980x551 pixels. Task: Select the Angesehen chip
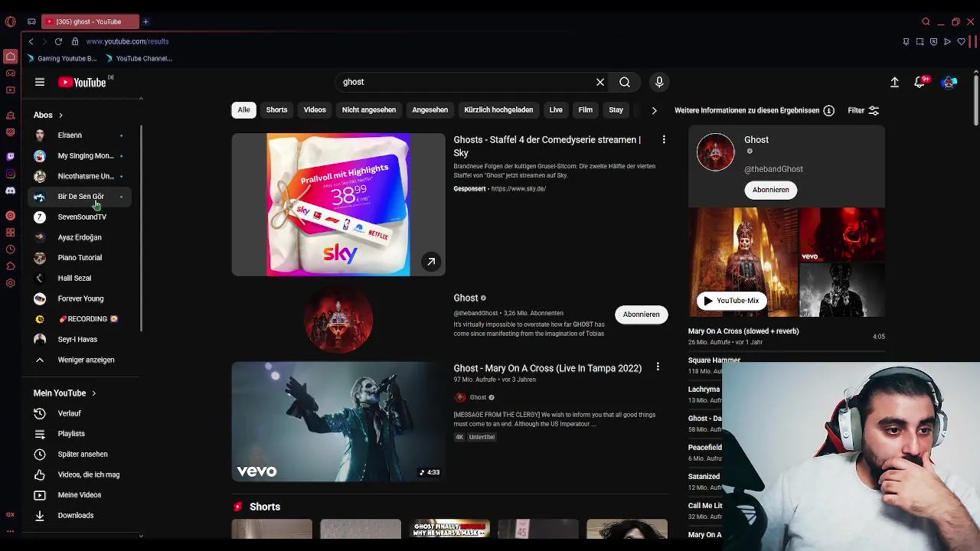coord(430,110)
